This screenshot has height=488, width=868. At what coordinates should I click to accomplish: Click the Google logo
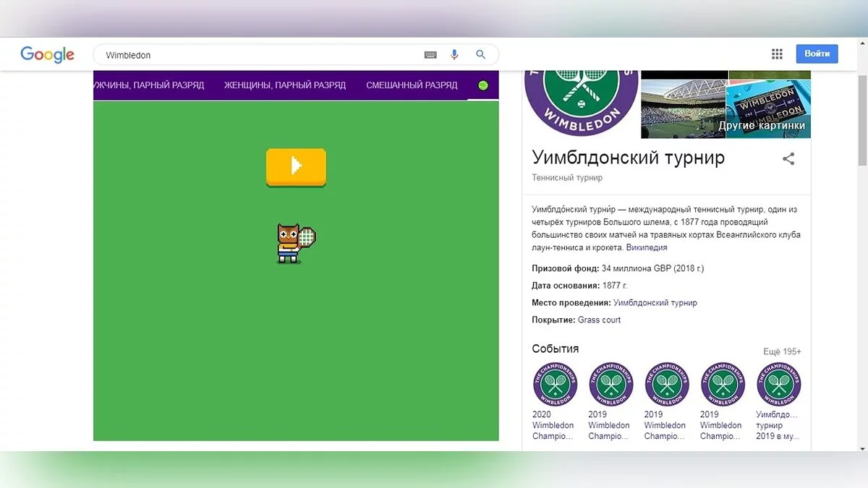point(47,55)
